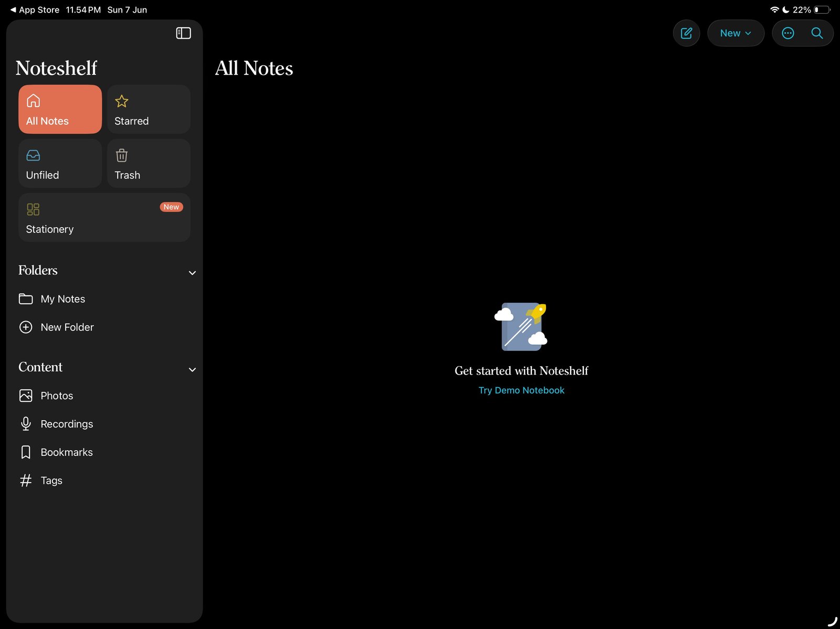The image size is (840, 629).
Task: Click the Recordings microphone icon
Action: (26, 424)
